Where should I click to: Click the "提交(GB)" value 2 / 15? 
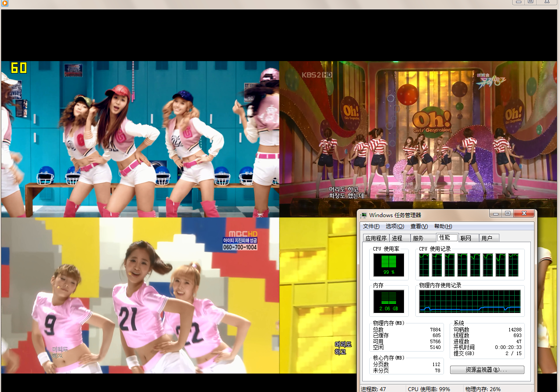(x=513, y=353)
